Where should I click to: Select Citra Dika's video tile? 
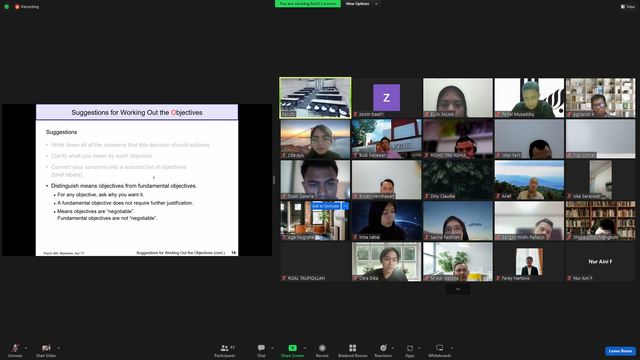387,262
